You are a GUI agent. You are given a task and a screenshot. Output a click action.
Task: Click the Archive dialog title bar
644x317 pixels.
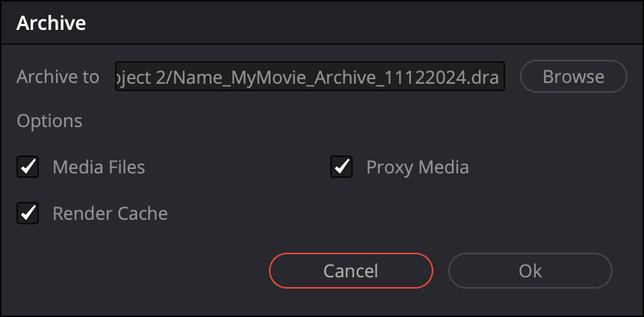point(321,23)
